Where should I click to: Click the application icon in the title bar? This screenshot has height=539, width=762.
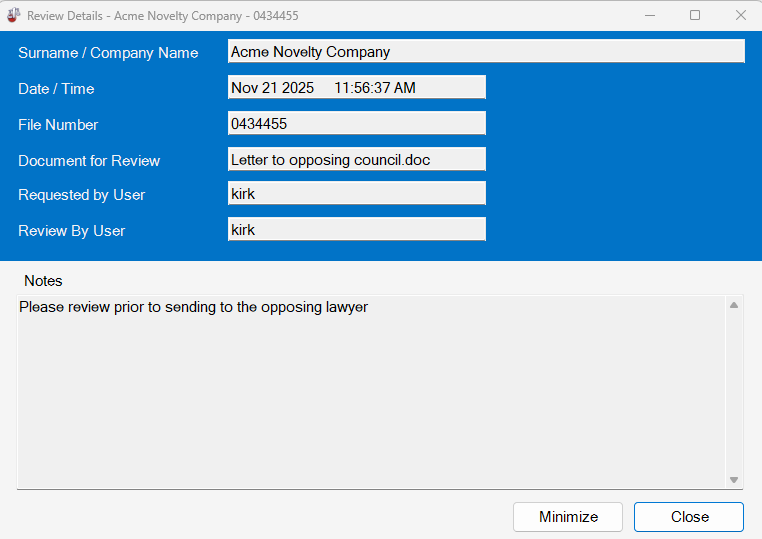(x=14, y=16)
